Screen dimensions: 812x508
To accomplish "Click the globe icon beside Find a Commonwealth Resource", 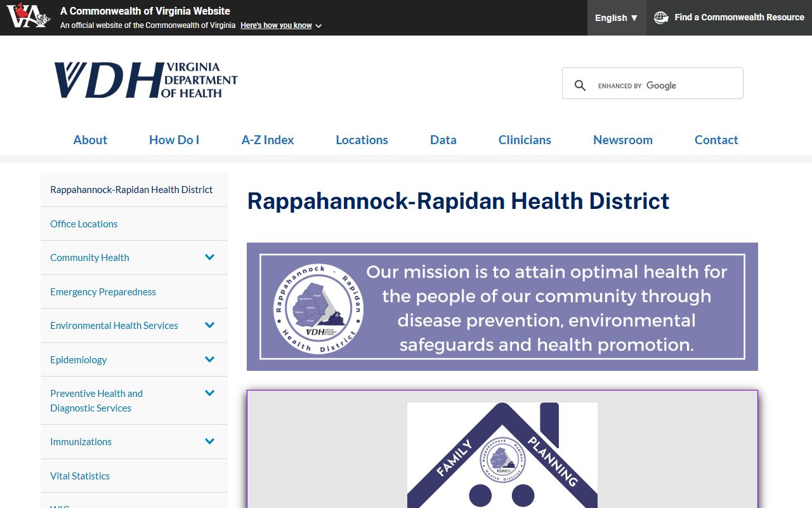I will coord(661,18).
